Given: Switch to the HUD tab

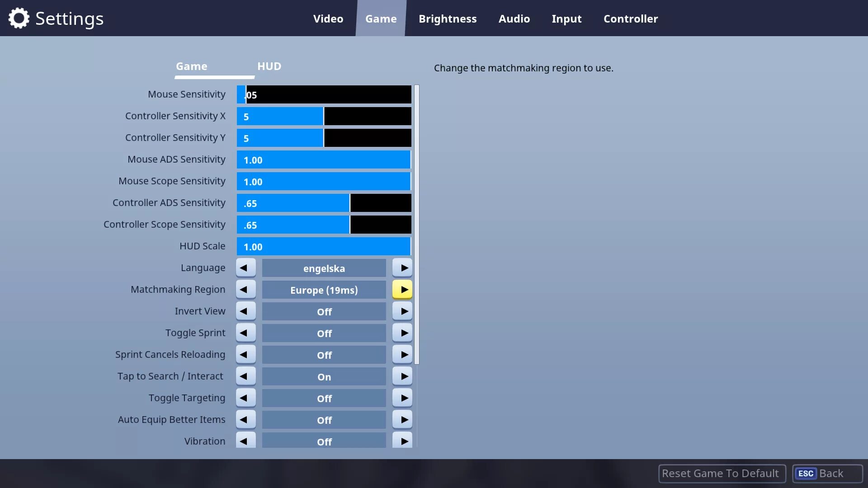Looking at the screenshot, I should (x=269, y=66).
